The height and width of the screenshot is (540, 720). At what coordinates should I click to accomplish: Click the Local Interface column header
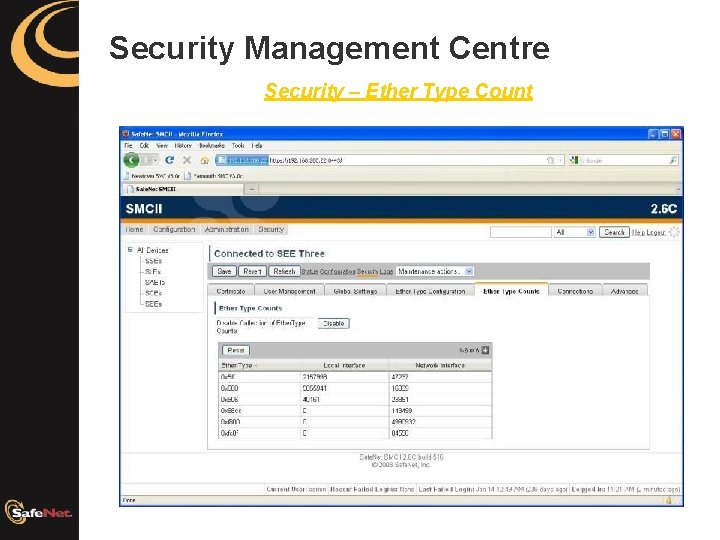(x=344, y=365)
